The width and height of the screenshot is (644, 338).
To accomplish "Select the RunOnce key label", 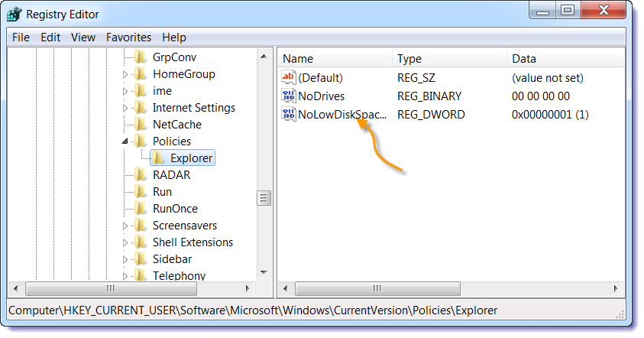I will pos(176,209).
